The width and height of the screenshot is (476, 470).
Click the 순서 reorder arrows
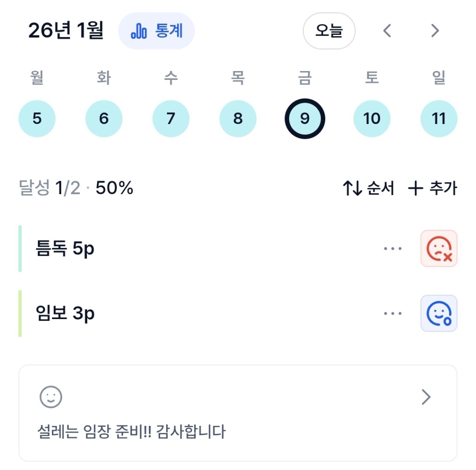pyautogui.click(x=368, y=189)
